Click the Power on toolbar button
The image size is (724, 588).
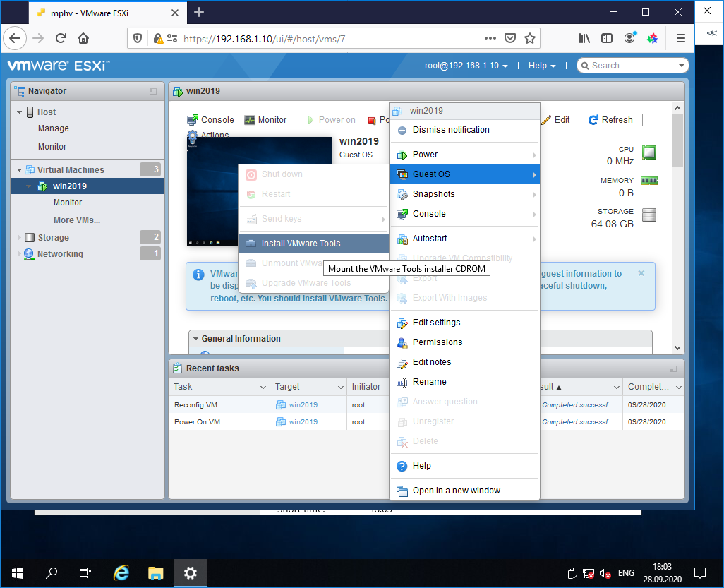pyautogui.click(x=332, y=120)
